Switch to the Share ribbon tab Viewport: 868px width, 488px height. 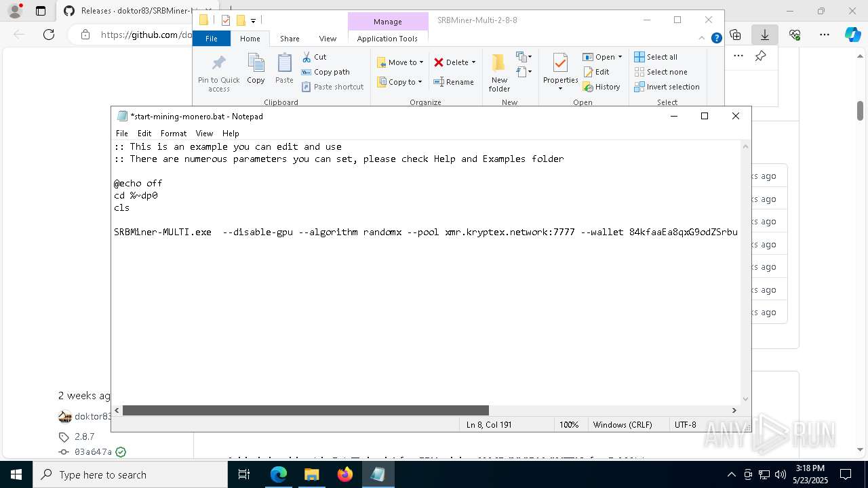[x=290, y=39]
